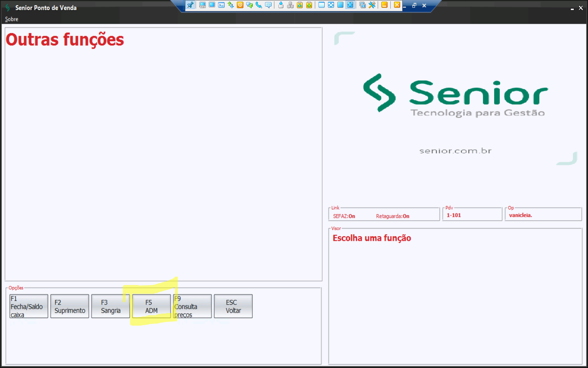Minimize the Senior Ponto de Venda window

(x=572, y=8)
